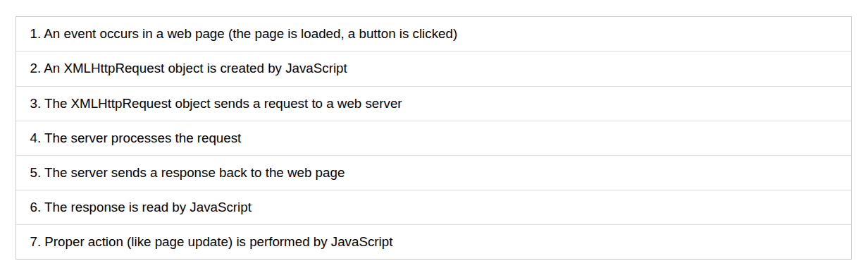Click the number '4.' before server processes

point(35,138)
